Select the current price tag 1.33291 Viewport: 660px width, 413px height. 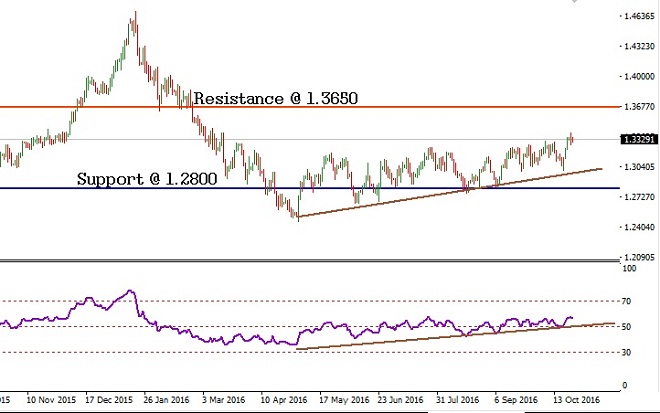(639, 139)
